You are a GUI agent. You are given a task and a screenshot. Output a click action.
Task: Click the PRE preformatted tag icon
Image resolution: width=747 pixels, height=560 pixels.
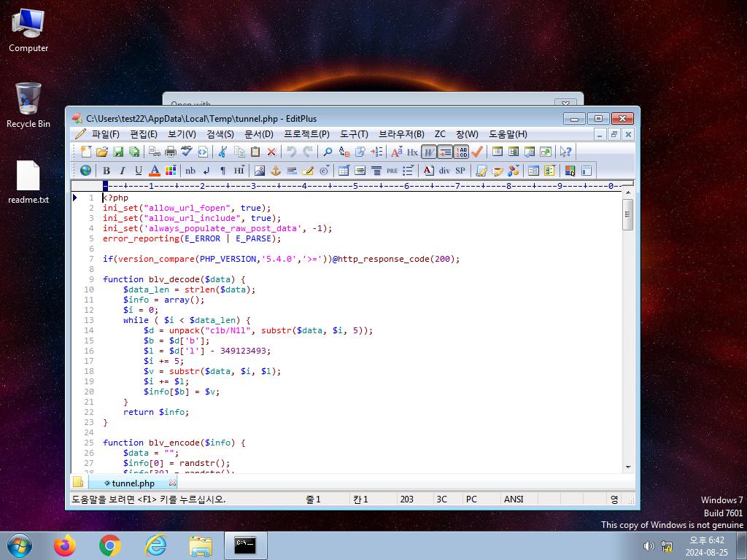coord(392,170)
